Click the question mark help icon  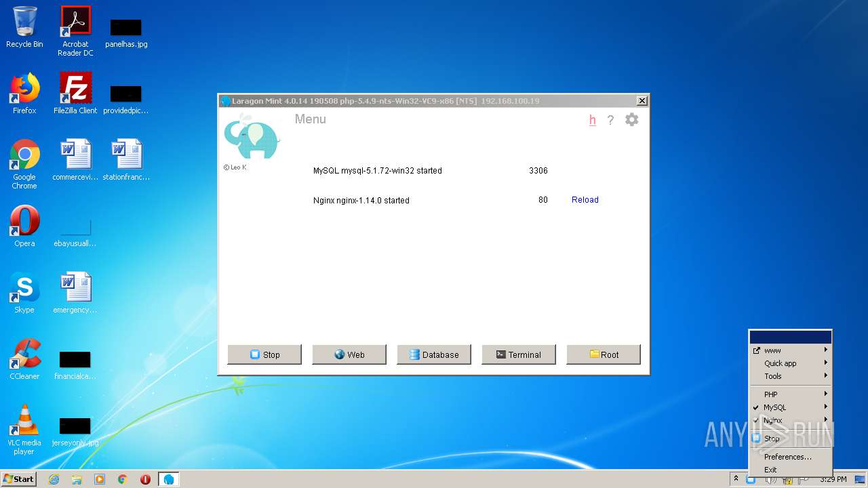pyautogui.click(x=610, y=120)
